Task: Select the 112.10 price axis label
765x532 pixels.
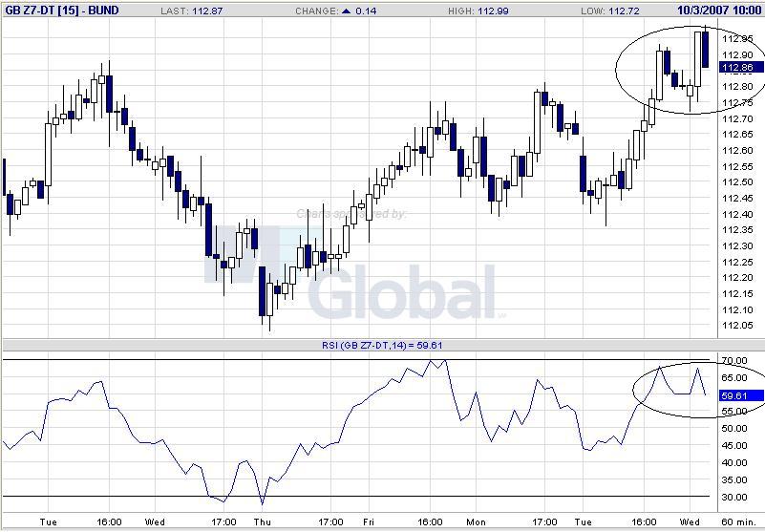Action: 737,309
